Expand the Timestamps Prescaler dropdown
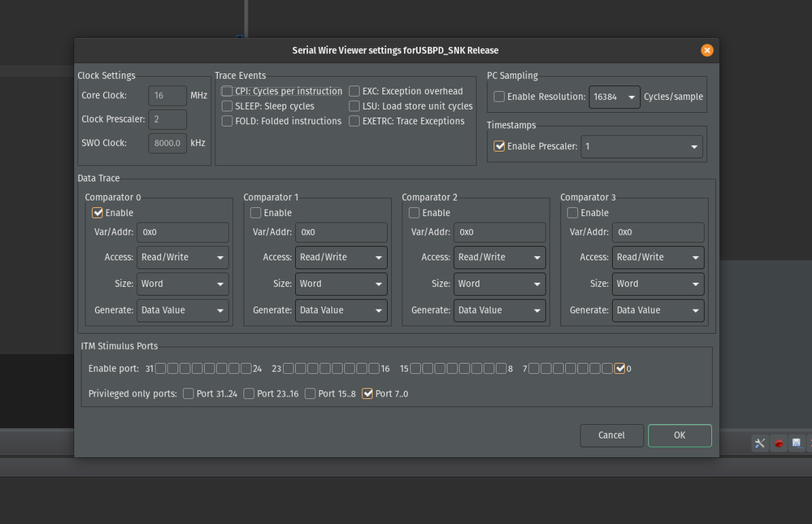 click(640, 147)
